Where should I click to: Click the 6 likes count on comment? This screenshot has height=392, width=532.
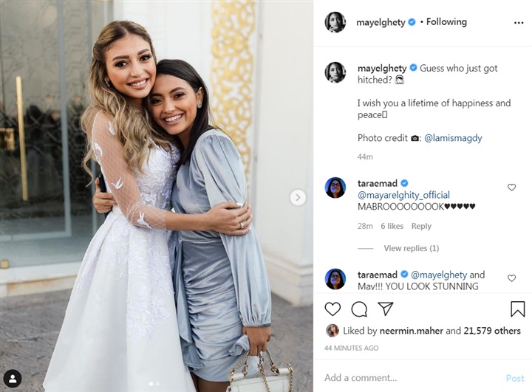pyautogui.click(x=392, y=226)
